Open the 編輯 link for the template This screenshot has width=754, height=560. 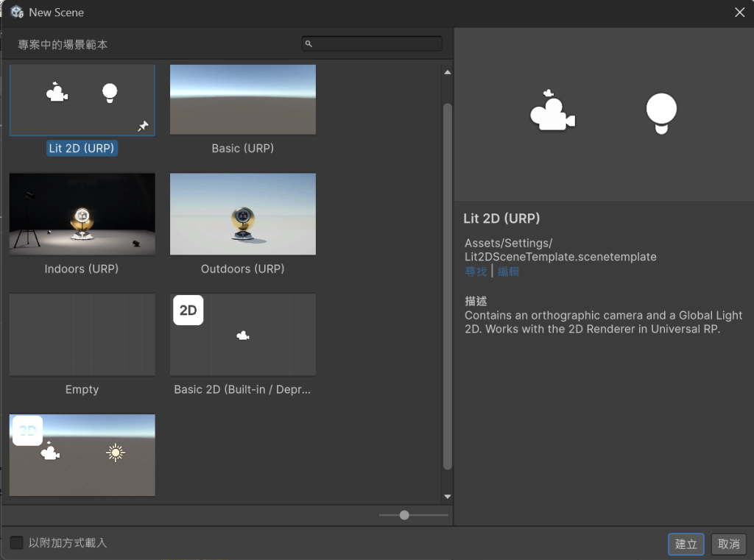coord(508,272)
